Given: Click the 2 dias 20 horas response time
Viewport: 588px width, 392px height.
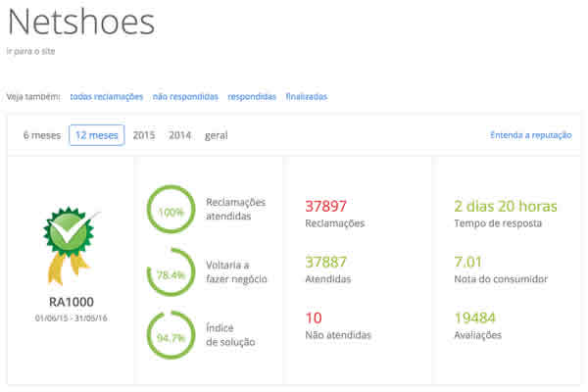Looking at the screenshot, I should [505, 207].
